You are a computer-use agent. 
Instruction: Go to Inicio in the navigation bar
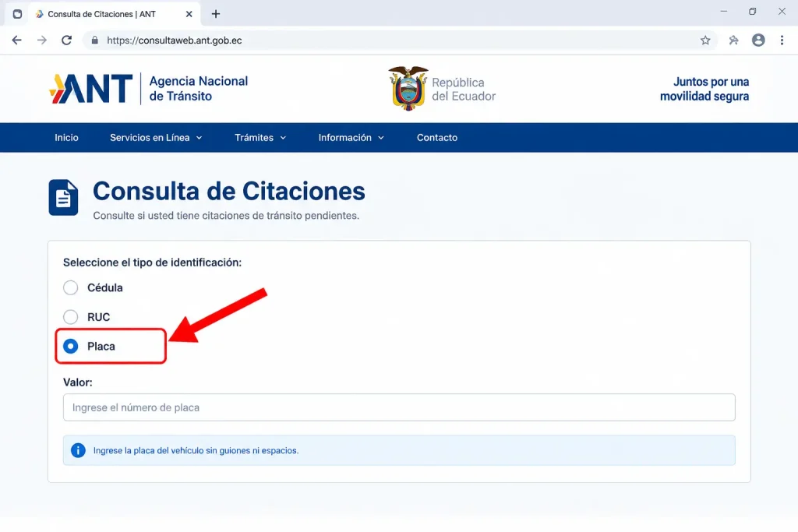tap(67, 137)
